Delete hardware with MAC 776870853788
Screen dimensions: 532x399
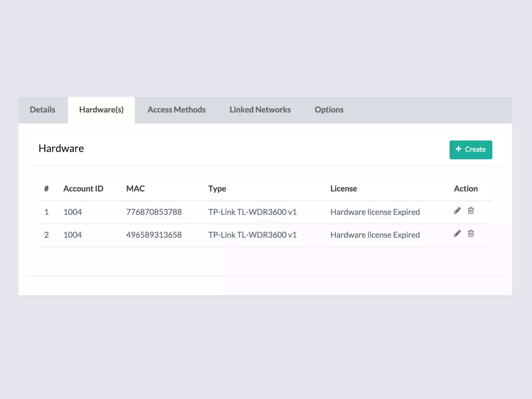point(471,211)
